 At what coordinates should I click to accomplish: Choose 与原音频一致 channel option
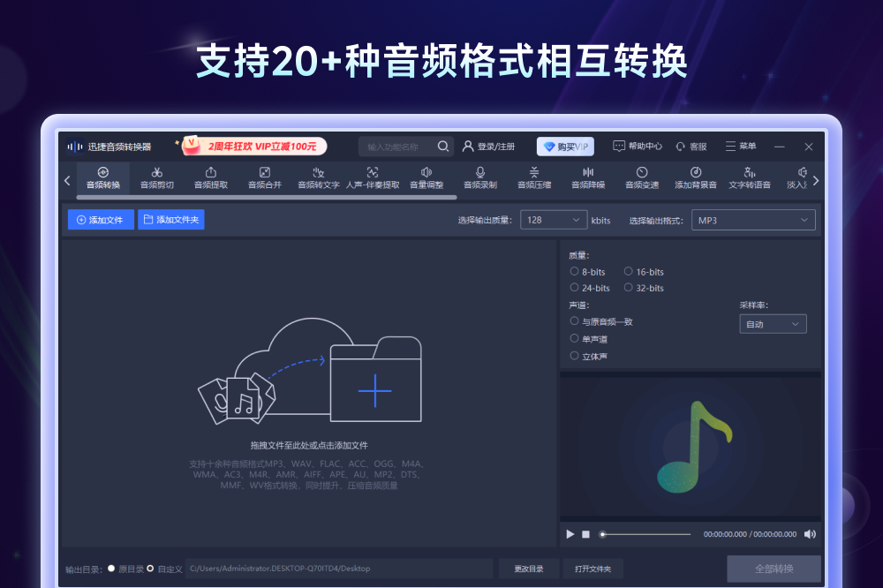(601, 321)
